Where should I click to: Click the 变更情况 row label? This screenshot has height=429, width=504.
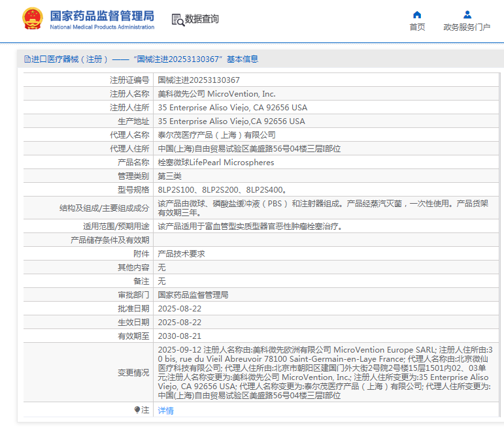[133, 373]
